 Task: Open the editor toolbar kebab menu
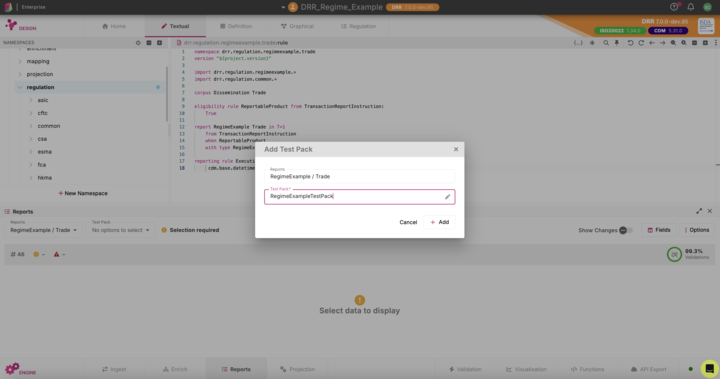tap(715, 43)
